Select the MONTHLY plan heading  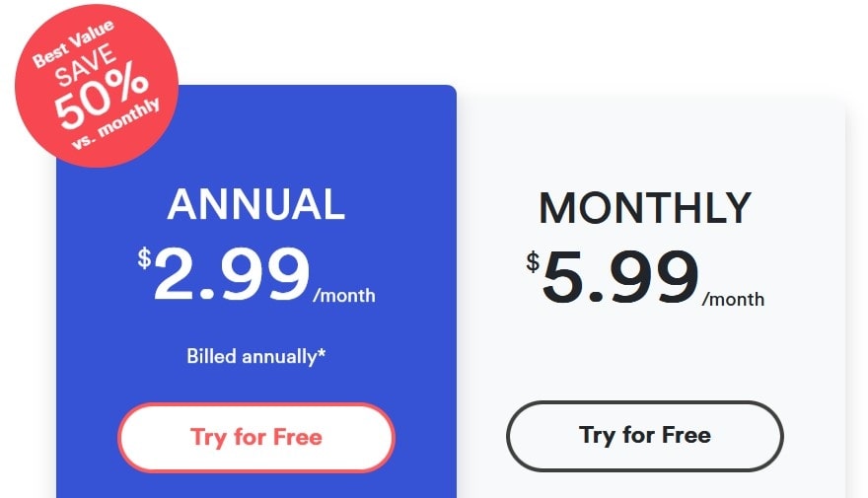coord(645,208)
